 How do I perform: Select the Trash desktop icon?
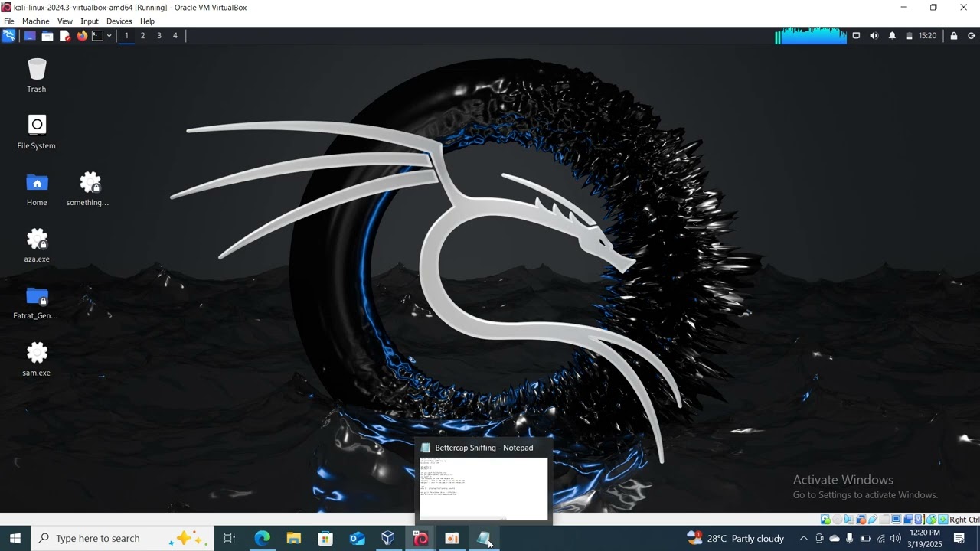coord(37,75)
